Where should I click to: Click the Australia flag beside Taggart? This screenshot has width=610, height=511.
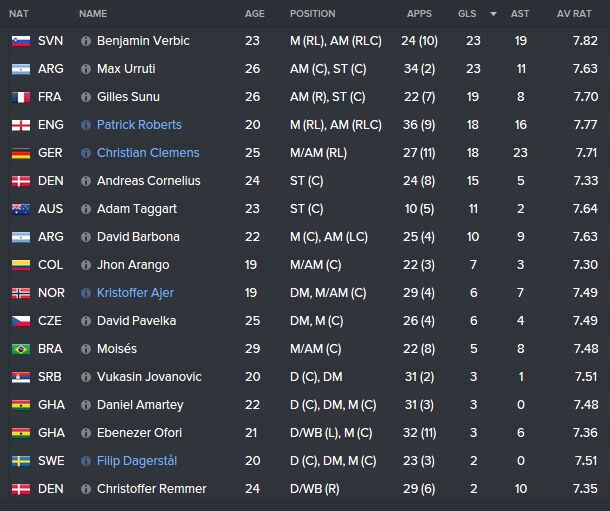pyautogui.click(x=21, y=209)
